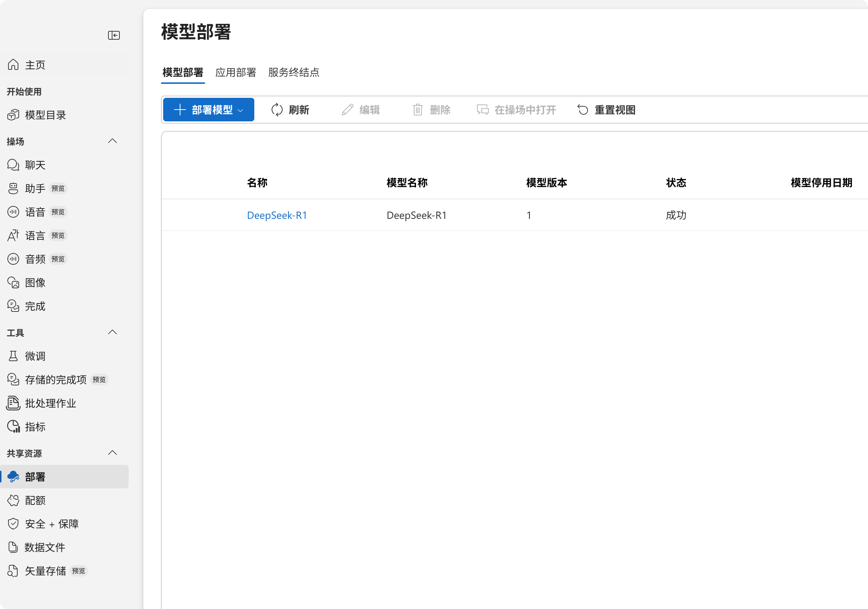Click the 指标 metrics chart icon
The image size is (868, 609).
tap(14, 427)
